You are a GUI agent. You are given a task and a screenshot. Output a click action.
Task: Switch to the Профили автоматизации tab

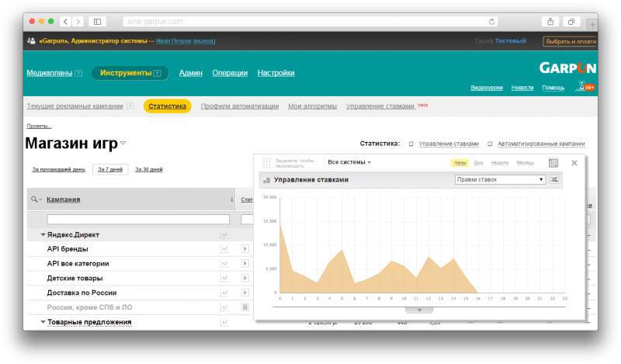239,106
